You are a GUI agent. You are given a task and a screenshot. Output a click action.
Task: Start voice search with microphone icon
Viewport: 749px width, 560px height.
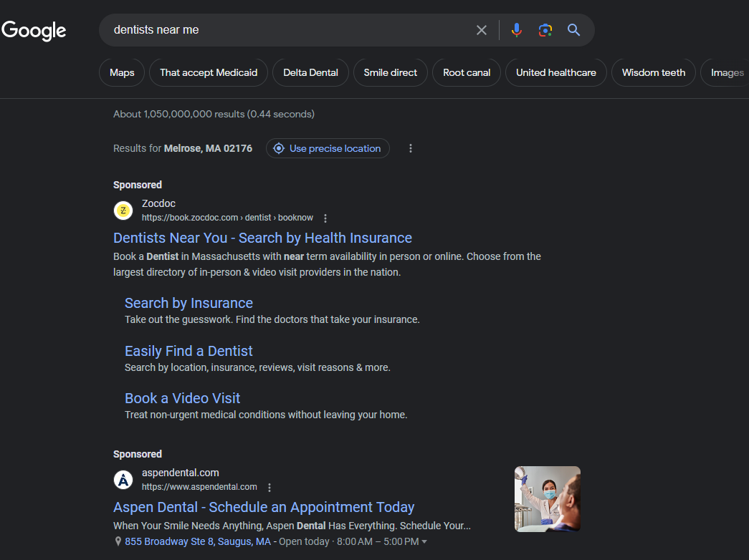(x=516, y=30)
